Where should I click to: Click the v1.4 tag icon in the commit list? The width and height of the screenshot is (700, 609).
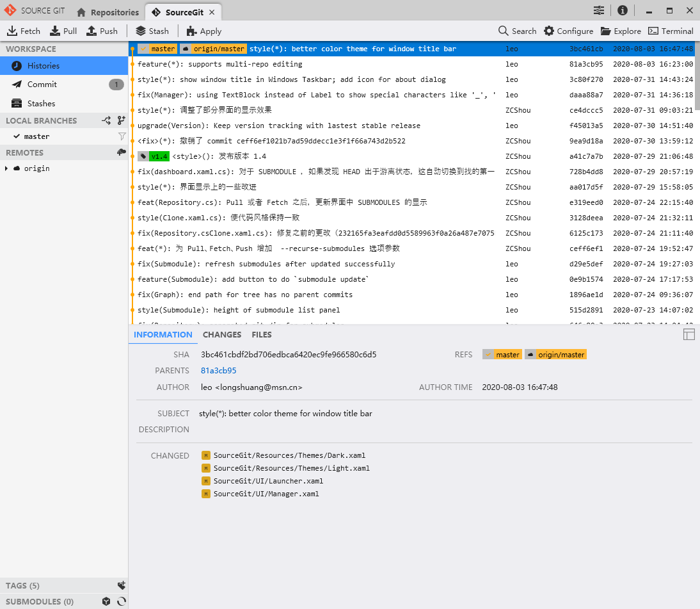click(143, 156)
